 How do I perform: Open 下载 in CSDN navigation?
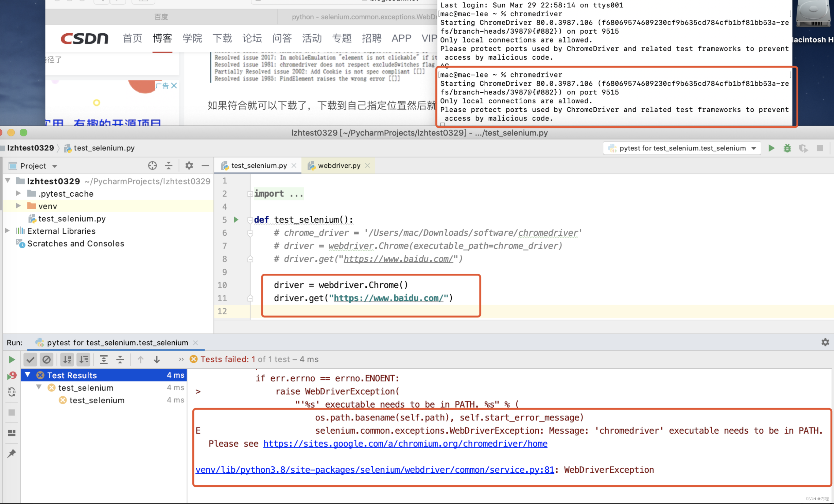click(x=222, y=38)
